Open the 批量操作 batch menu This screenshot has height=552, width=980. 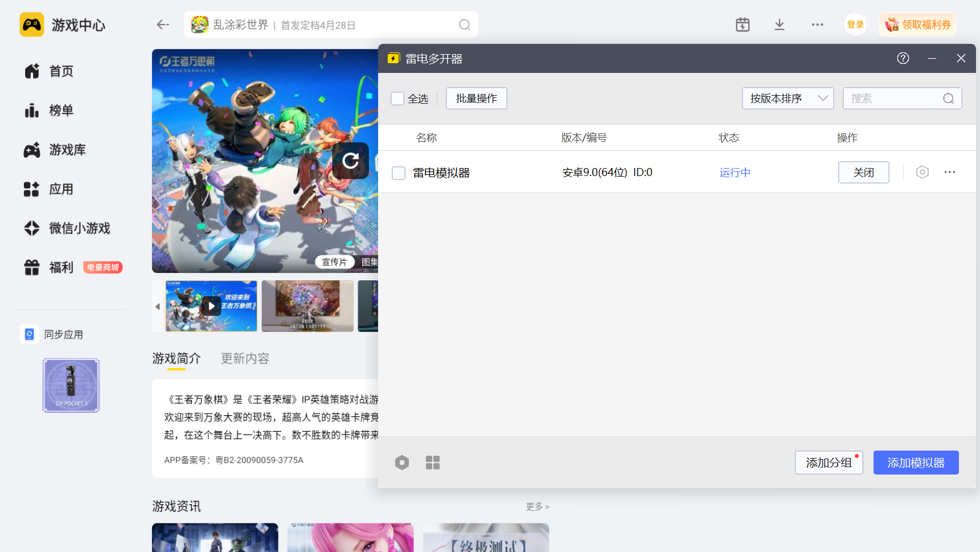[476, 99]
